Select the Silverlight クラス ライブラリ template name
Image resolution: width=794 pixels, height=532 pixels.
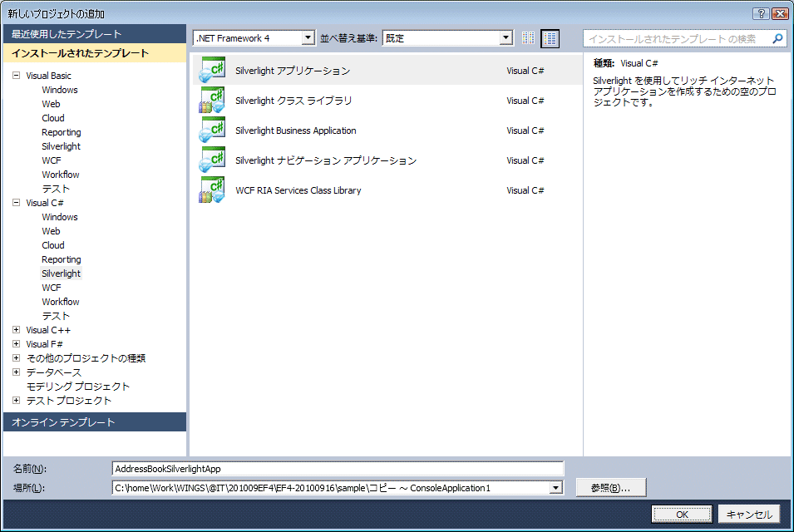[293, 101]
